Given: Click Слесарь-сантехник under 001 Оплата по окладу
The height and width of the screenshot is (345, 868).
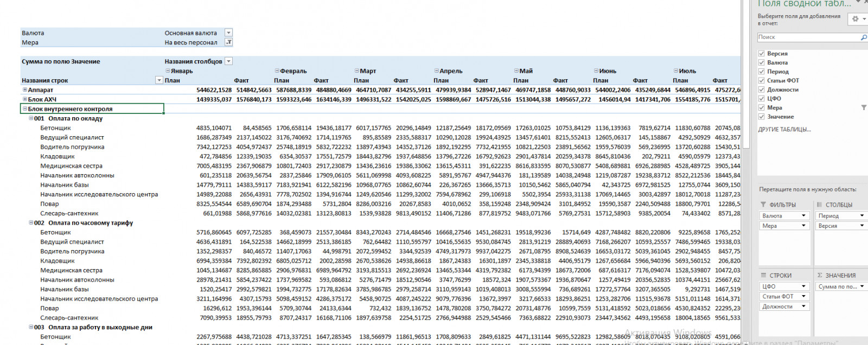Looking at the screenshot, I should (69, 214).
